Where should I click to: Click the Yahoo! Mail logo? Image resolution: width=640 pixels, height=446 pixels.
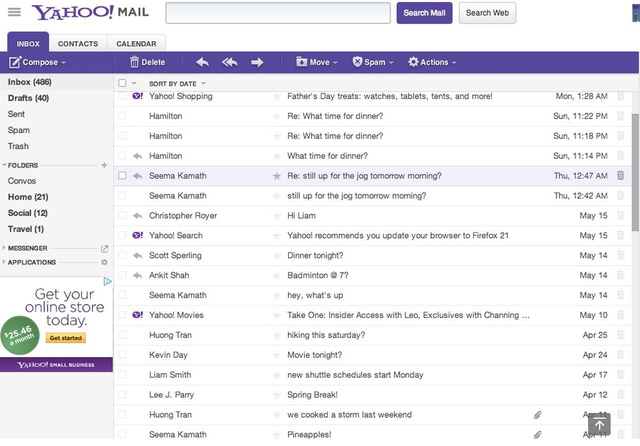click(90, 12)
